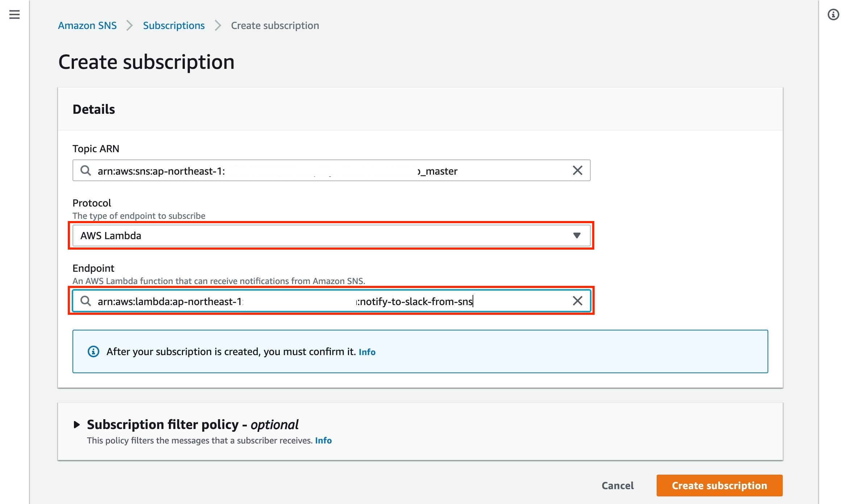Clear the Topic ARN field

(x=577, y=170)
